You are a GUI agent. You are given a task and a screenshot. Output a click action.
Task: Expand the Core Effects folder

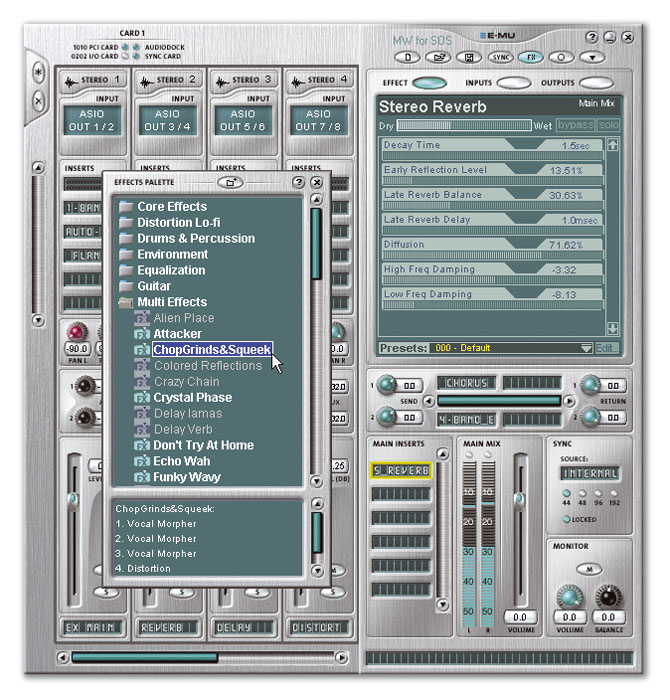[x=126, y=207]
